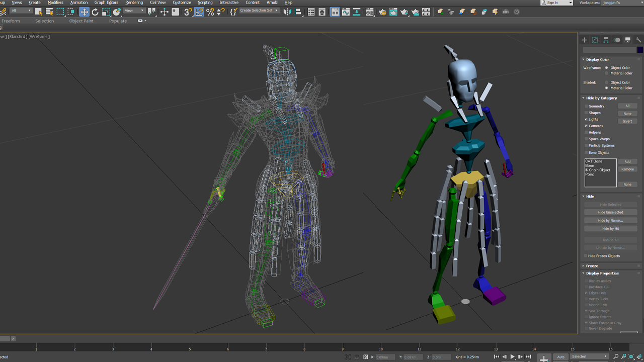Open the Material Editor icon
The width and height of the screenshot is (644, 362).
(x=370, y=11)
